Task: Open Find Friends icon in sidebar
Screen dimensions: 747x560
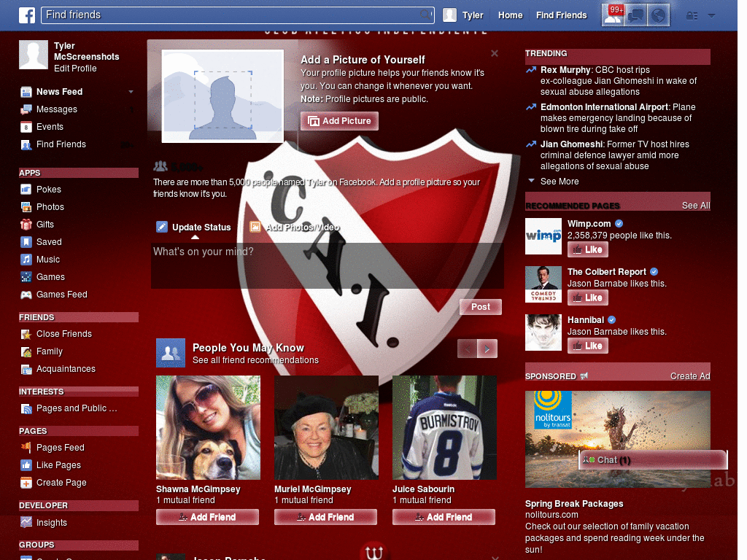Action: (x=26, y=145)
